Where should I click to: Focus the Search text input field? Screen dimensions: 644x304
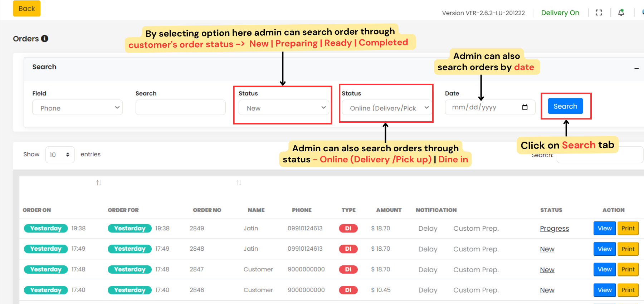(x=181, y=108)
